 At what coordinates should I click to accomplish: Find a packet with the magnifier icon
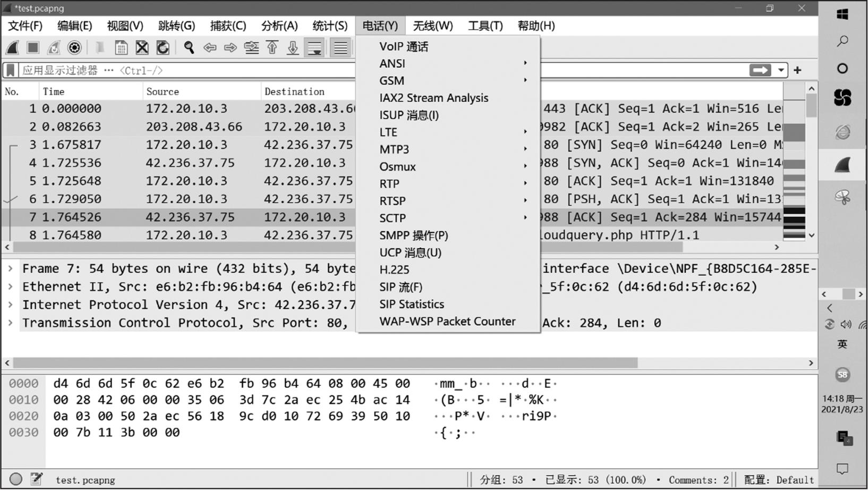(x=189, y=48)
